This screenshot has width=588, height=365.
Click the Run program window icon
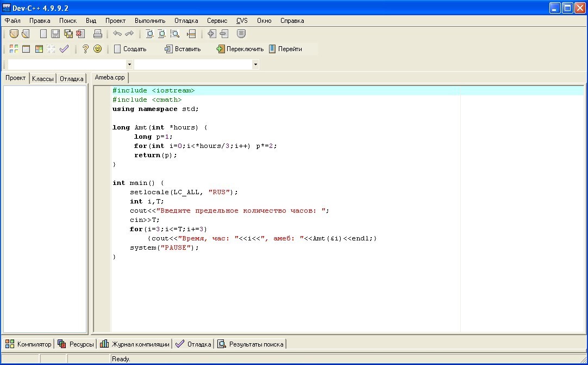pos(26,49)
